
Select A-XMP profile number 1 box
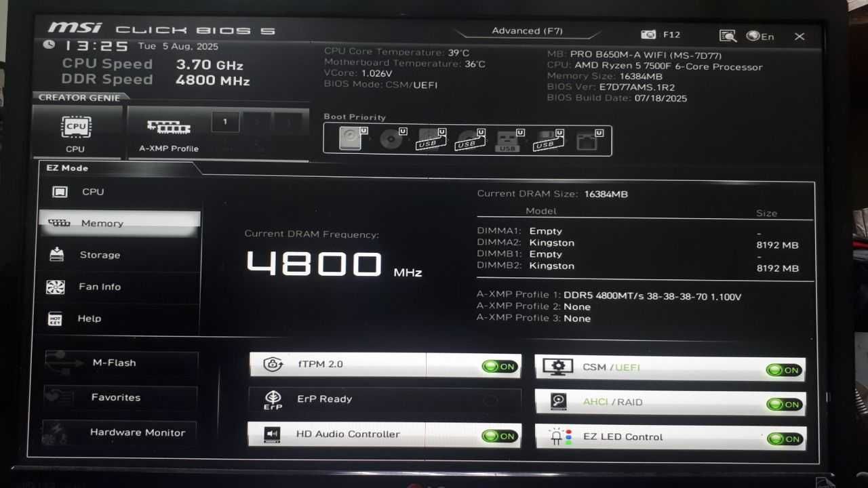(x=225, y=122)
